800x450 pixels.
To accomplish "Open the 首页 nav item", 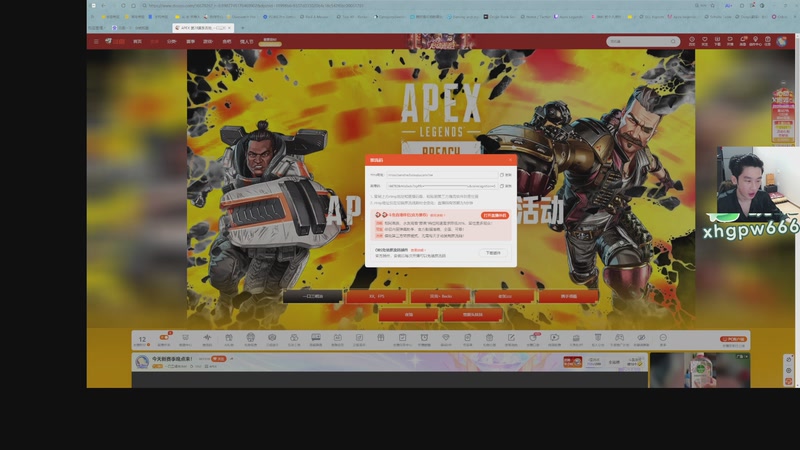I will pos(137,41).
